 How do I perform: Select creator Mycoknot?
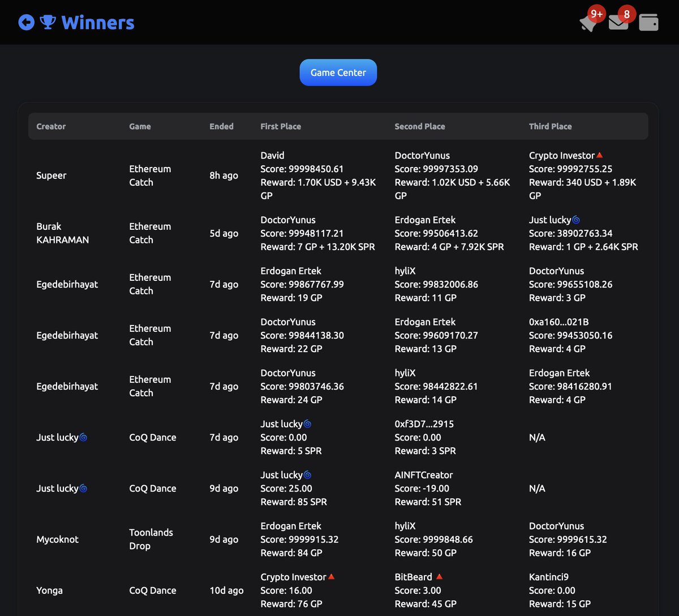tap(57, 539)
